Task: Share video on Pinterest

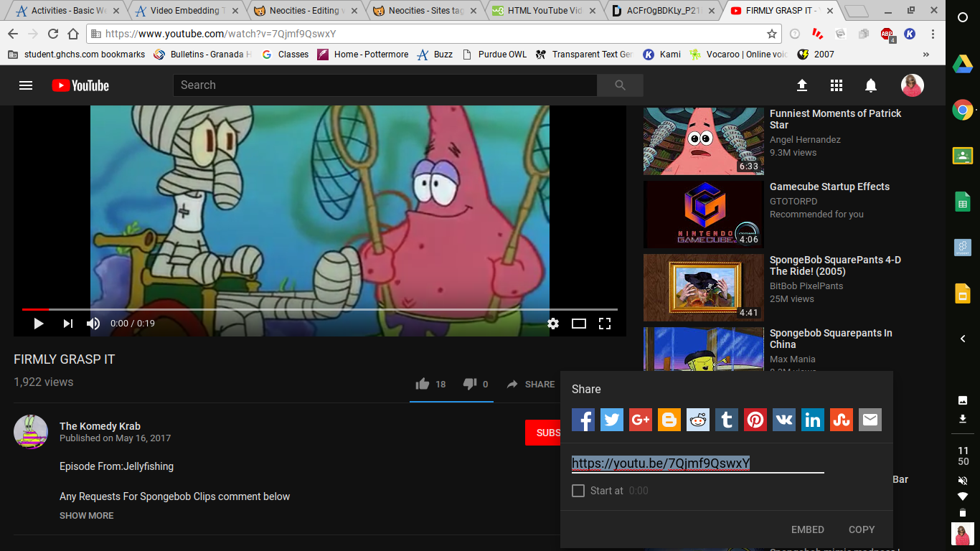Action: point(755,420)
